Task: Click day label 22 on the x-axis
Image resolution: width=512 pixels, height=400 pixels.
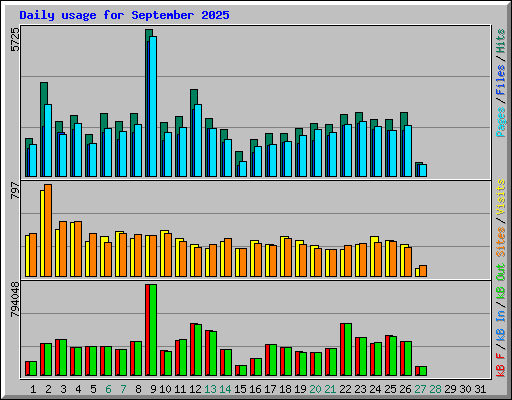Action: [345, 389]
